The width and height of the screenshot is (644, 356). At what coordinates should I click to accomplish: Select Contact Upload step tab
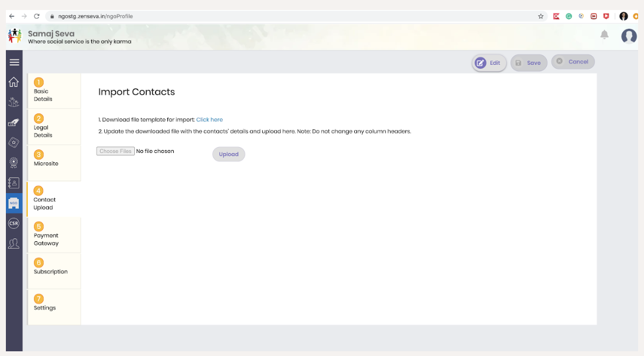pos(54,199)
